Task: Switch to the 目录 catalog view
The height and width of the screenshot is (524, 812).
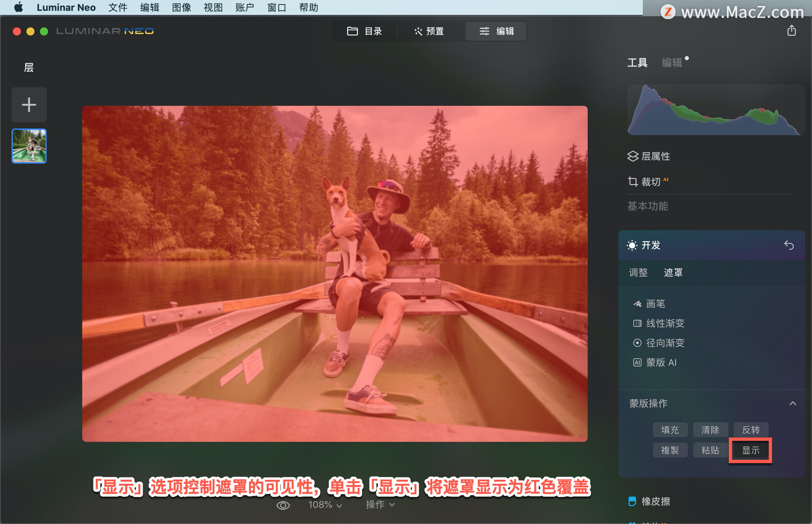Action: coord(364,31)
